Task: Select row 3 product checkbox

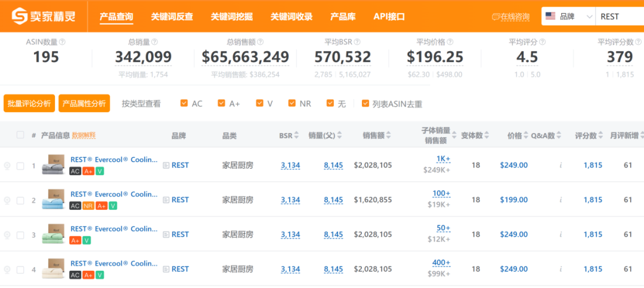Action: coord(20,235)
